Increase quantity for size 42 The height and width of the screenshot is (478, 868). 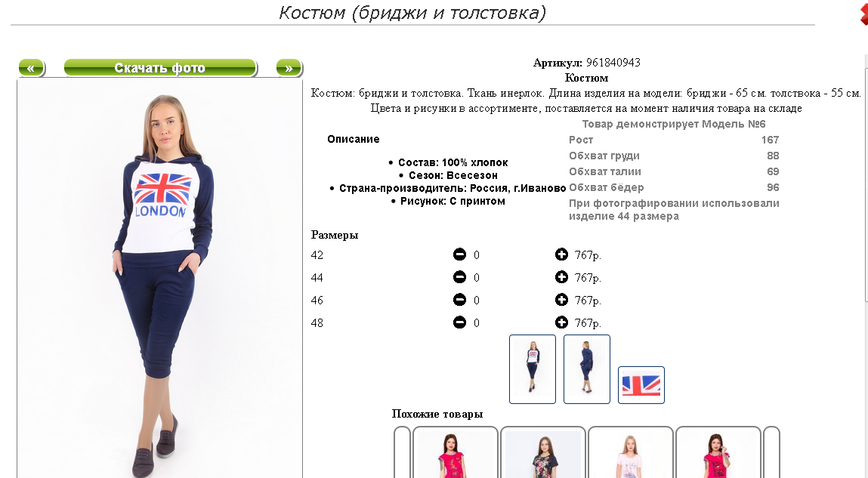(561, 254)
